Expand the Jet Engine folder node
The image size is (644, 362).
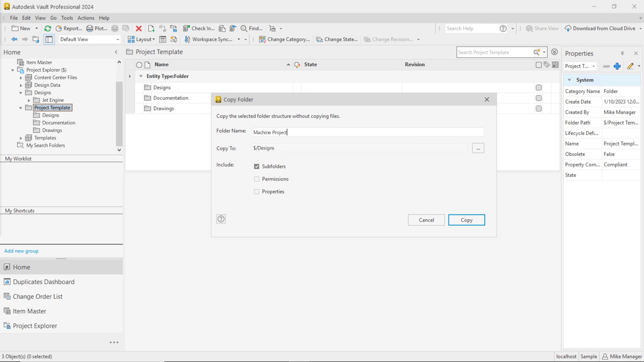29,100
